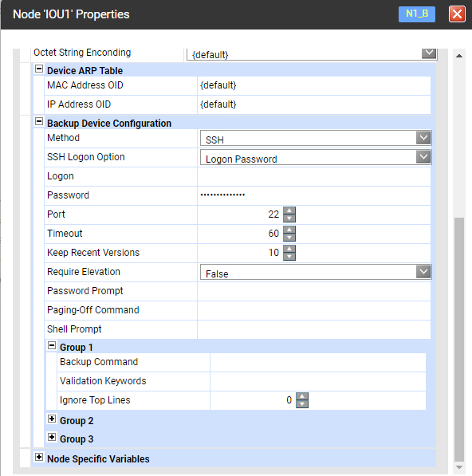Image resolution: width=472 pixels, height=476 pixels.
Task: Decrease the Timeout value with down arrow
Action: 289,238
